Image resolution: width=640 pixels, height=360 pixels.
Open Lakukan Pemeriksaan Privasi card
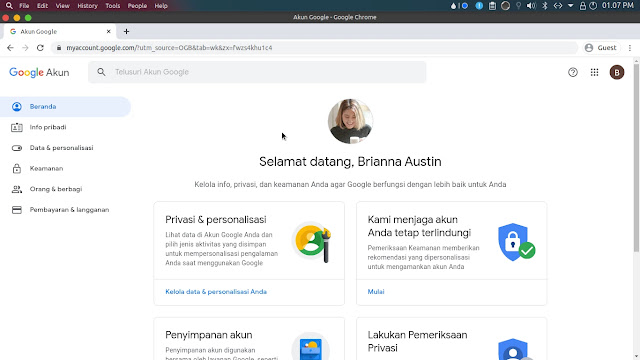(x=451, y=339)
